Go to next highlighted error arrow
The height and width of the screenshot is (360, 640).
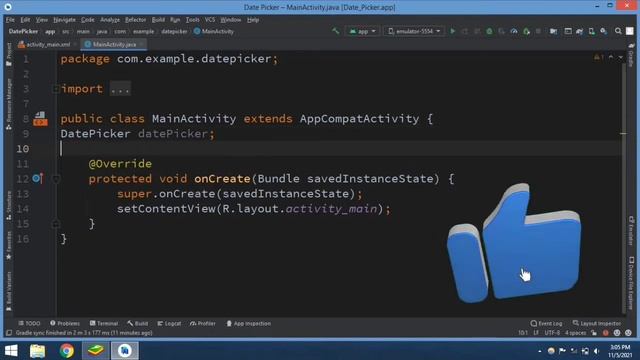point(620,58)
